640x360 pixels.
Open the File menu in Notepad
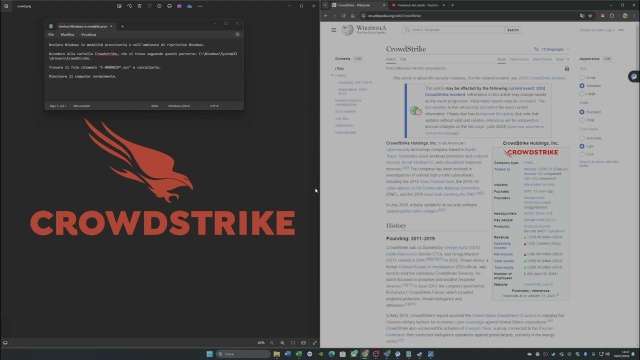(x=51, y=35)
